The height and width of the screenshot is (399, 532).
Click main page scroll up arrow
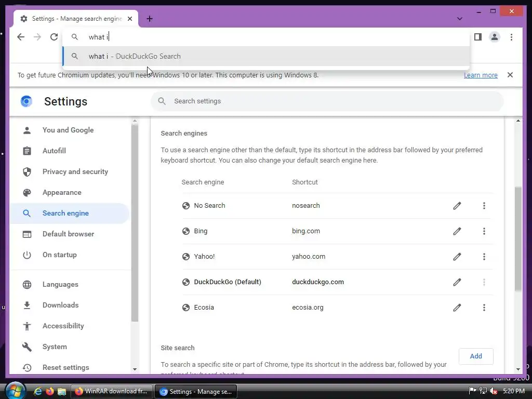coord(518,121)
